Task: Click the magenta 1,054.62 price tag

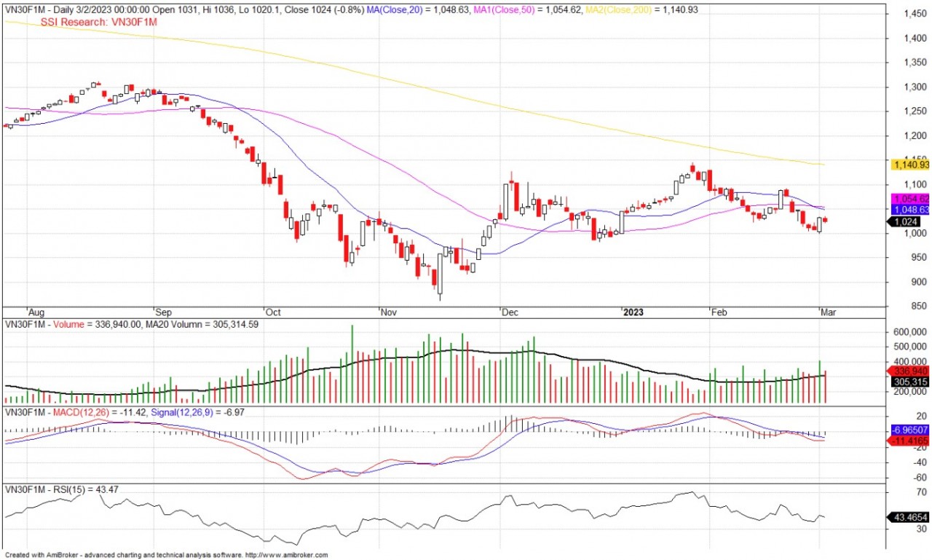Action: point(911,199)
